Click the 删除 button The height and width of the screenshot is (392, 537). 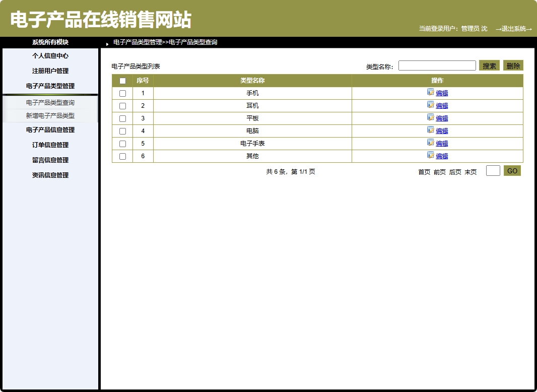(x=513, y=65)
